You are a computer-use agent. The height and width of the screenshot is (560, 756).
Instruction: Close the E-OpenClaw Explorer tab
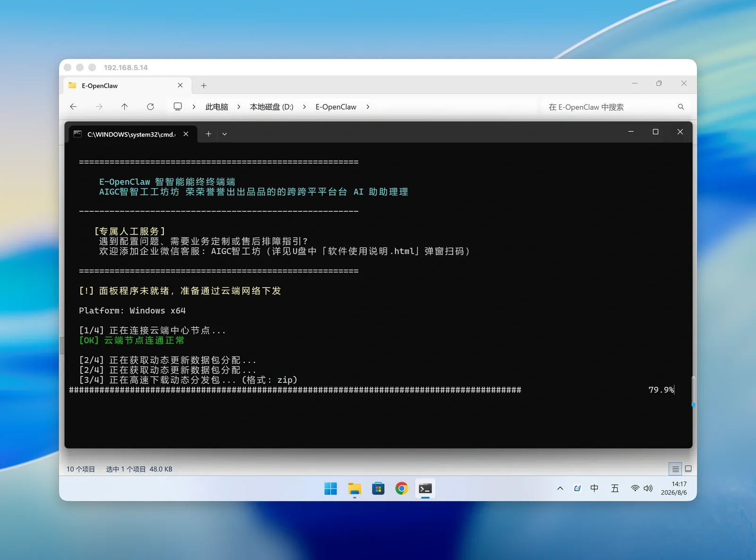[180, 85]
